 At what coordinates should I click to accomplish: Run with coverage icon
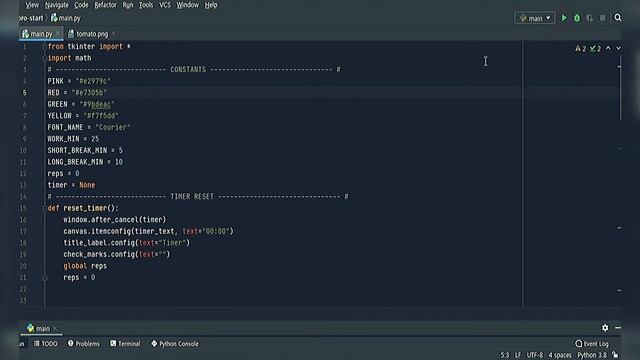pos(589,18)
